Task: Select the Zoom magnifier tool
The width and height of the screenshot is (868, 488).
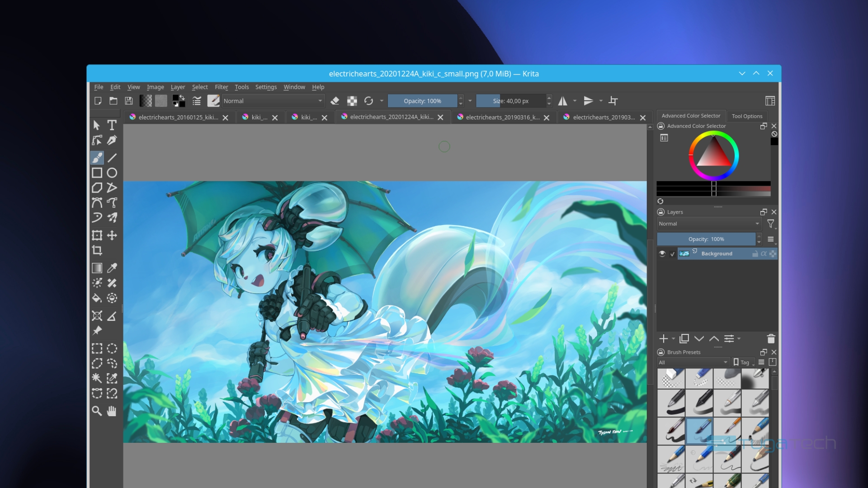Action: (97, 411)
